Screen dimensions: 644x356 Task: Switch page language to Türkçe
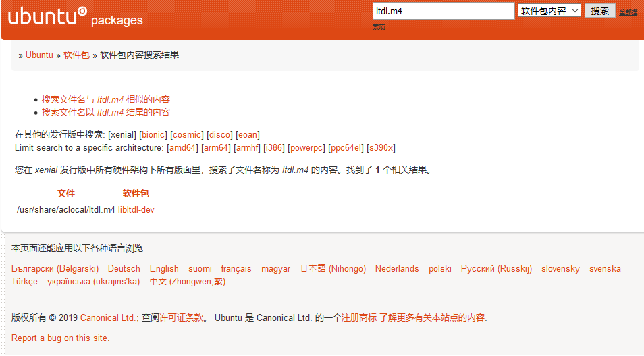coord(25,282)
